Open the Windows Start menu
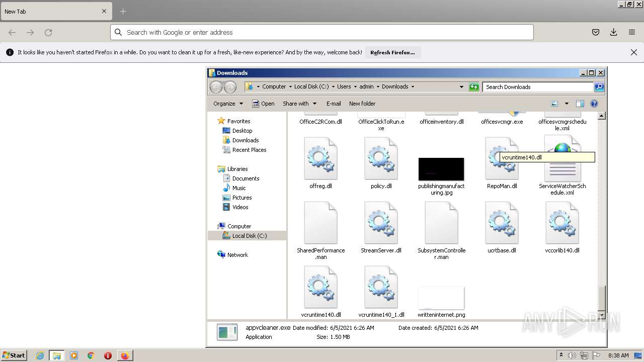The image size is (644, 362). [14, 355]
